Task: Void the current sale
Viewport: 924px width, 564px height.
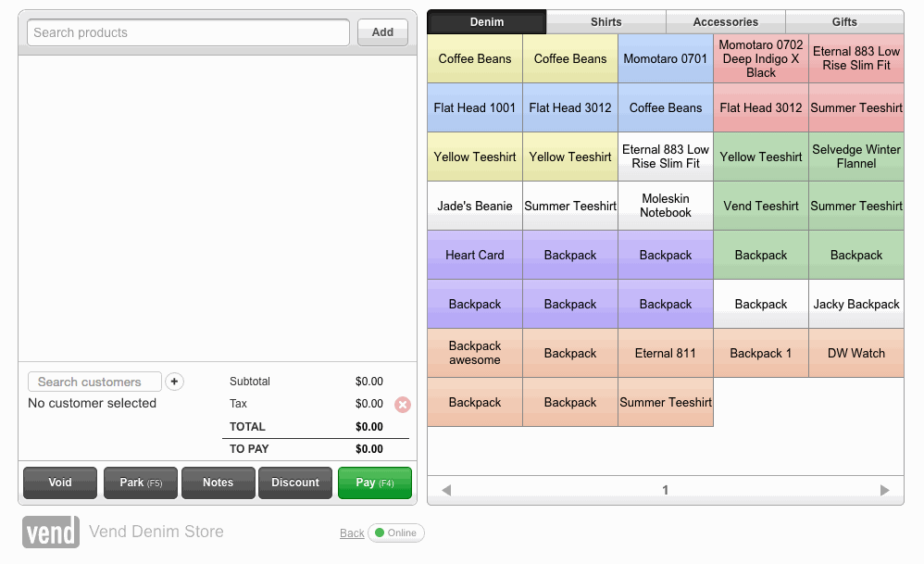Action: click(x=60, y=483)
